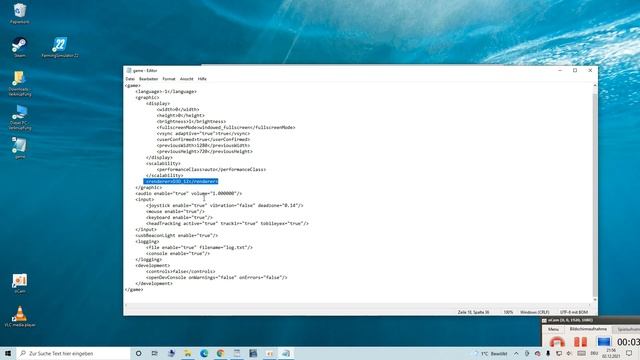Click the Windows (CRLF) status bar entry
640x360 pixels.
535,312
